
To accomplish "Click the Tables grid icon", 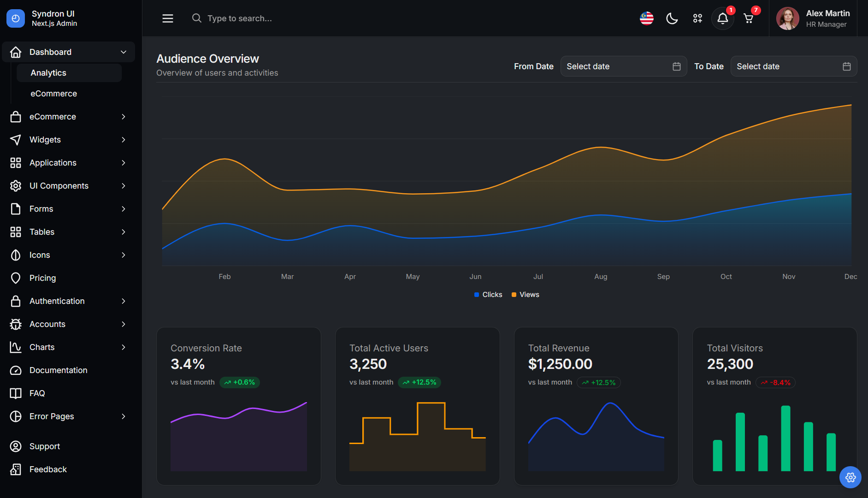I will (16, 232).
